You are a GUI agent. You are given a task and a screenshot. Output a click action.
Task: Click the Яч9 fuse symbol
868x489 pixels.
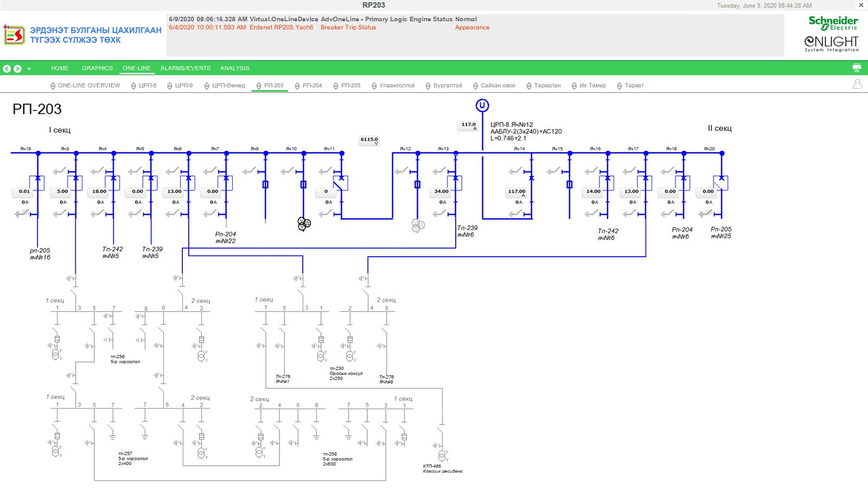[x=265, y=185]
